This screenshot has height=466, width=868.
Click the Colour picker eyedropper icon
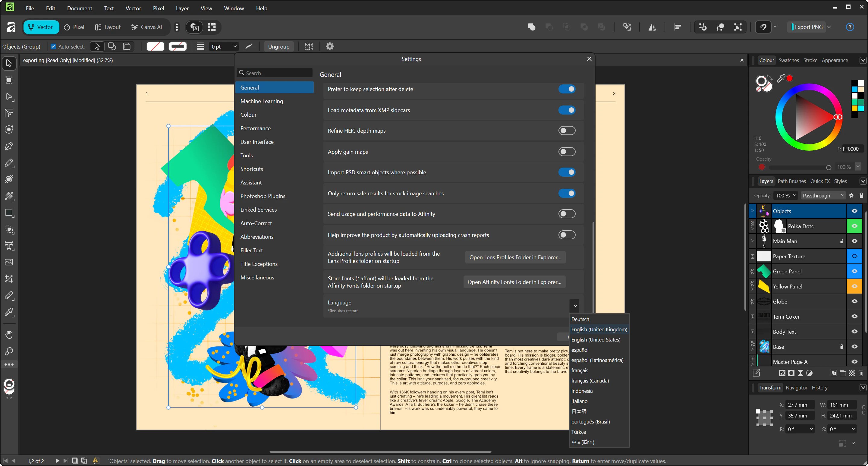coord(780,78)
